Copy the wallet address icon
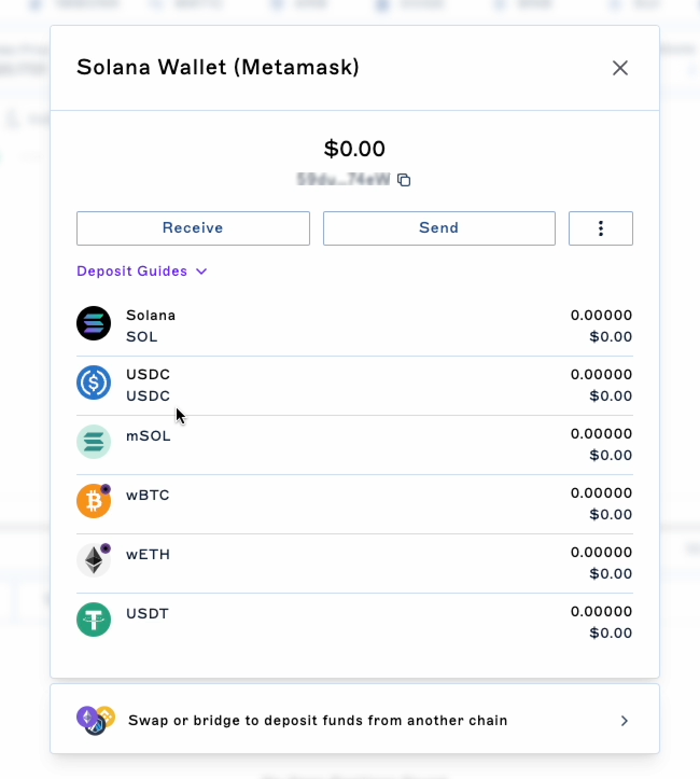Image resolution: width=700 pixels, height=779 pixels. coord(404,180)
